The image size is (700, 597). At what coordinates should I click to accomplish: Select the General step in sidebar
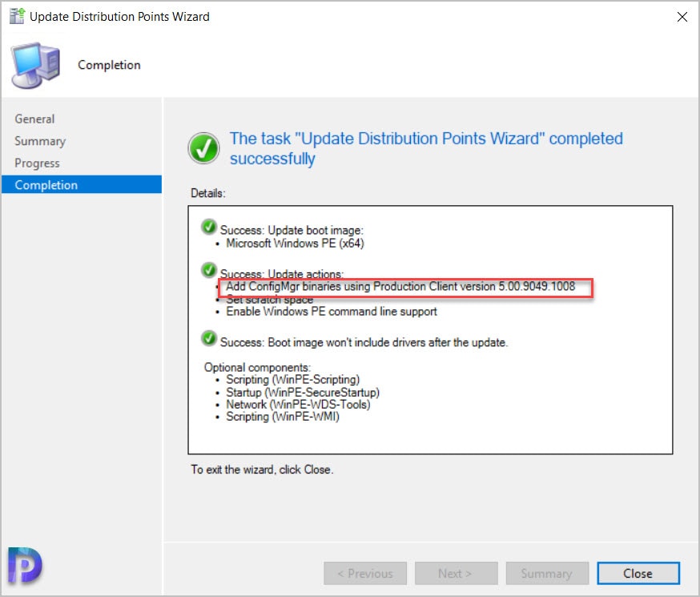(34, 119)
